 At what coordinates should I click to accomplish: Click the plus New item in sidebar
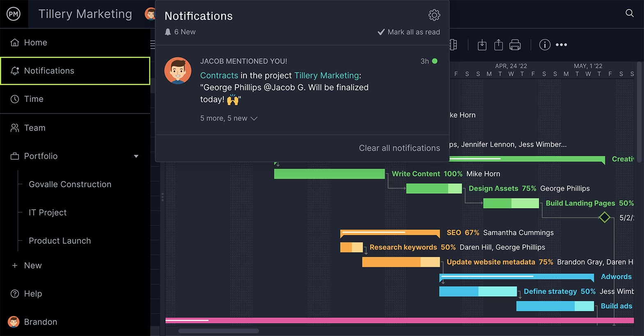click(x=27, y=266)
